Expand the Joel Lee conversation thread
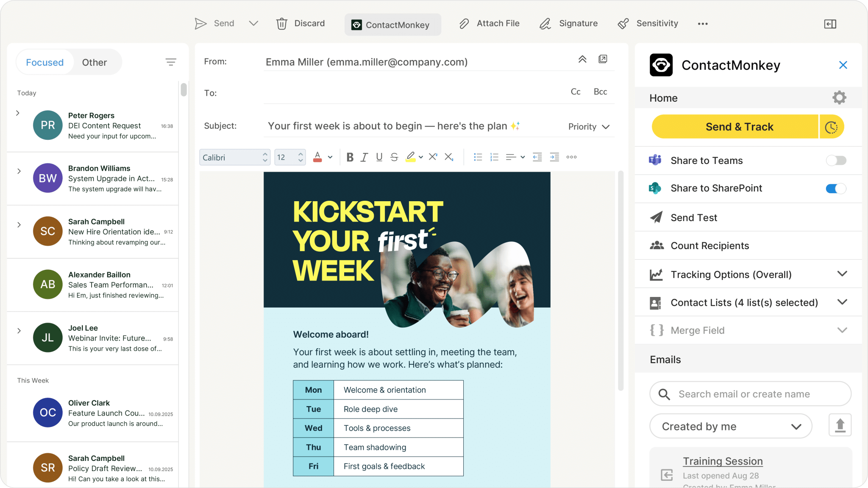The image size is (868, 488). [x=19, y=331]
